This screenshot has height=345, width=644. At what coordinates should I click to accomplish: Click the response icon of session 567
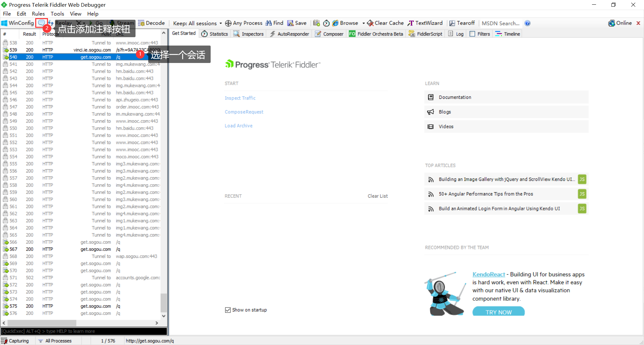pos(6,249)
